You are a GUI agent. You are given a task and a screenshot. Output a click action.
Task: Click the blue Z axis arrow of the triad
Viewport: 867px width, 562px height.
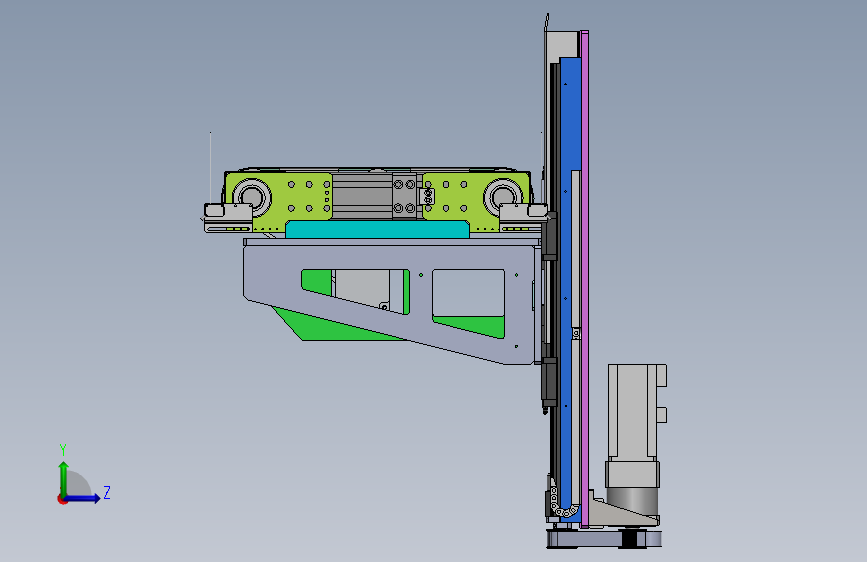(83, 498)
